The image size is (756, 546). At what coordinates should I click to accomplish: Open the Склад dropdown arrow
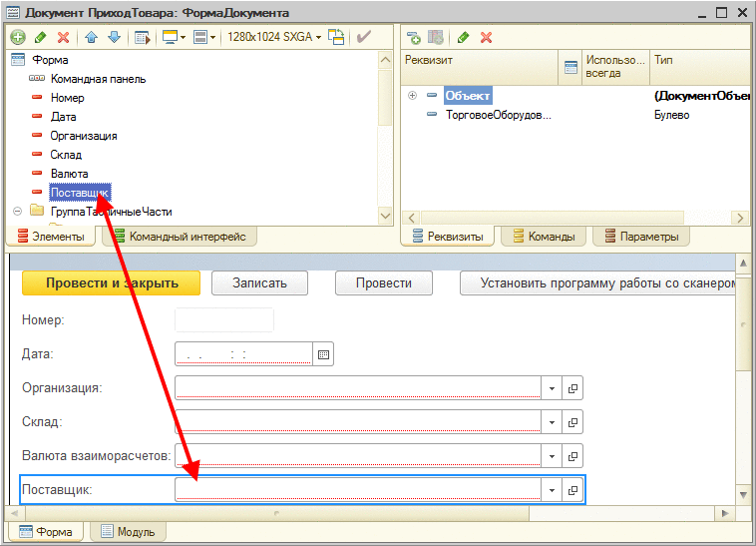pyautogui.click(x=552, y=422)
